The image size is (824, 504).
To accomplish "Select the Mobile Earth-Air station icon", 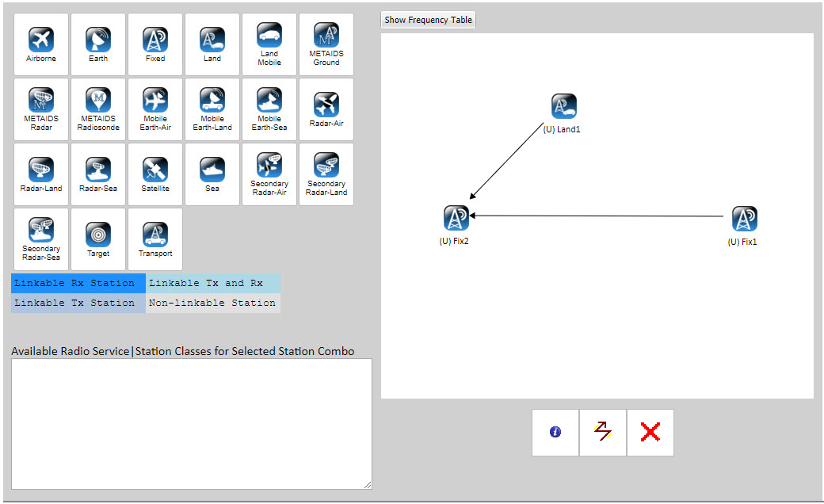I will click(154, 103).
